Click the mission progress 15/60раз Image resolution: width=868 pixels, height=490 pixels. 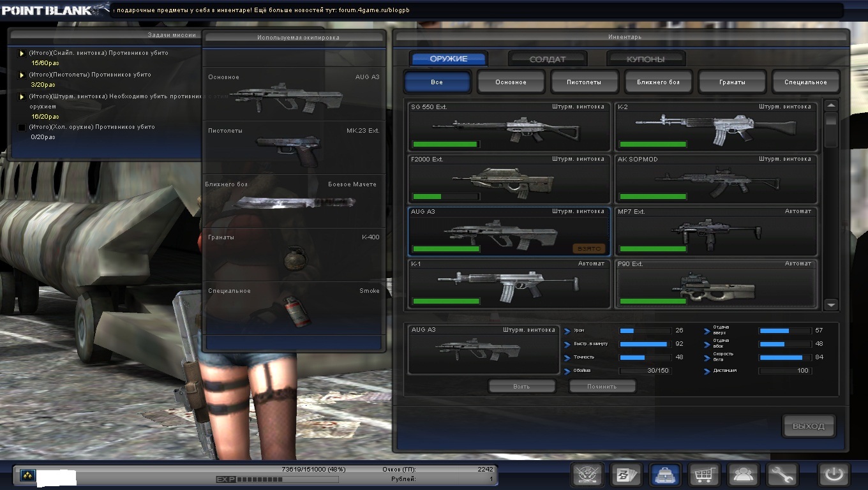(45, 63)
